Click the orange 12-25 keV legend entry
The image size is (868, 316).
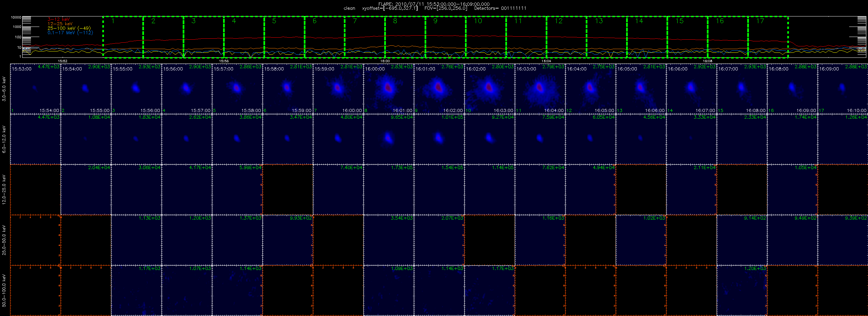pyautogui.click(x=60, y=24)
